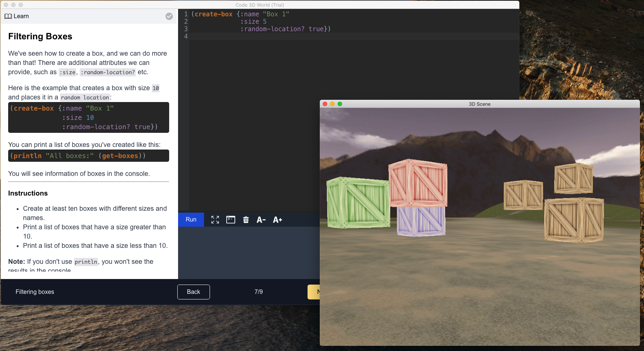The width and height of the screenshot is (644, 351).
Task: Expand the code editor to fullscreen
Action: tap(215, 220)
